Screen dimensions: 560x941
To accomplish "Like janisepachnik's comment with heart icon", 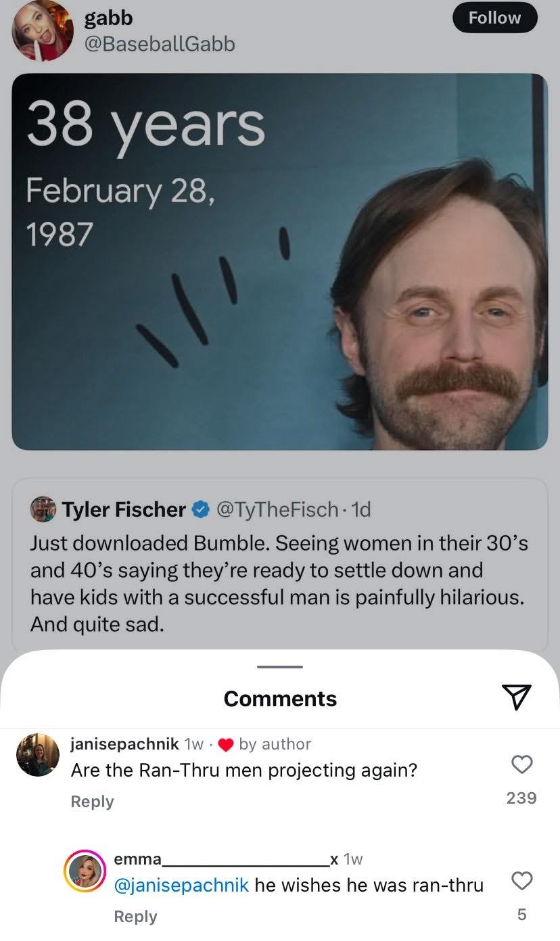I will 521,764.
